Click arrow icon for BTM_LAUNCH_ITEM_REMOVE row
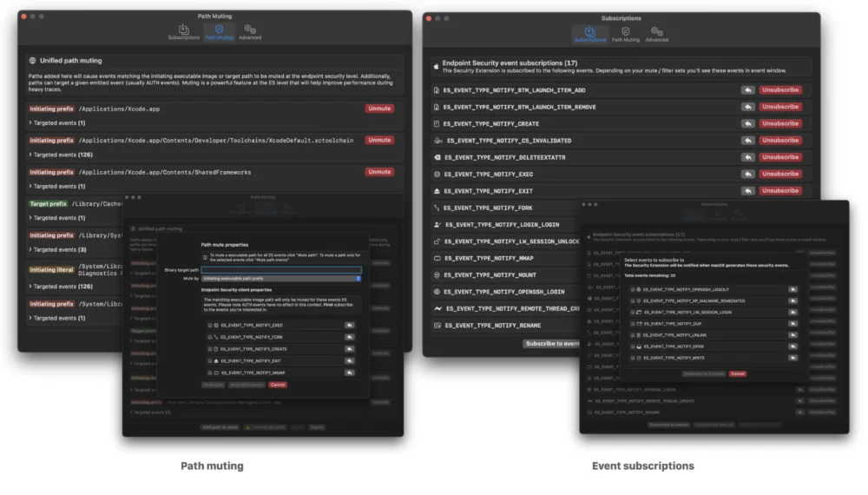 (748, 107)
